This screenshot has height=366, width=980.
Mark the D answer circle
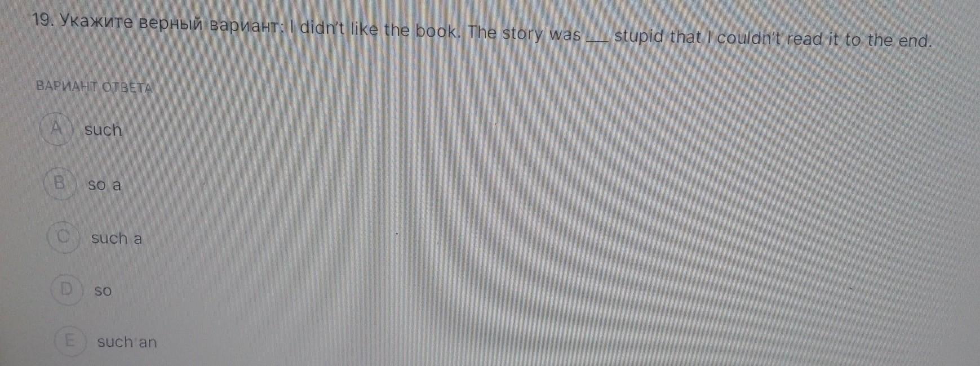pyautogui.click(x=67, y=290)
